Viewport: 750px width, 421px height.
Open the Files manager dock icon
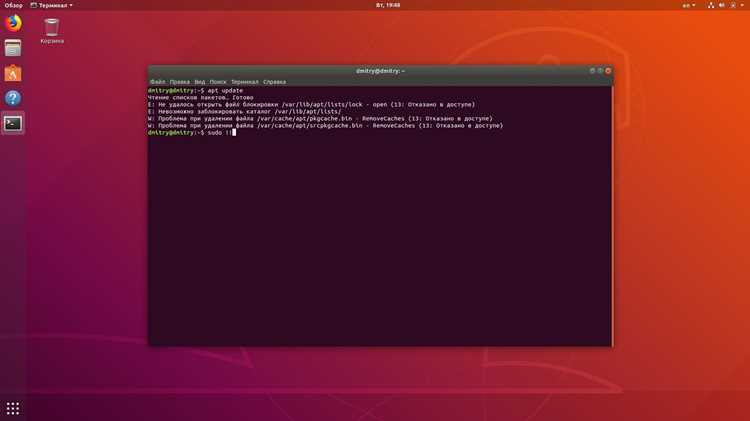pyautogui.click(x=13, y=48)
